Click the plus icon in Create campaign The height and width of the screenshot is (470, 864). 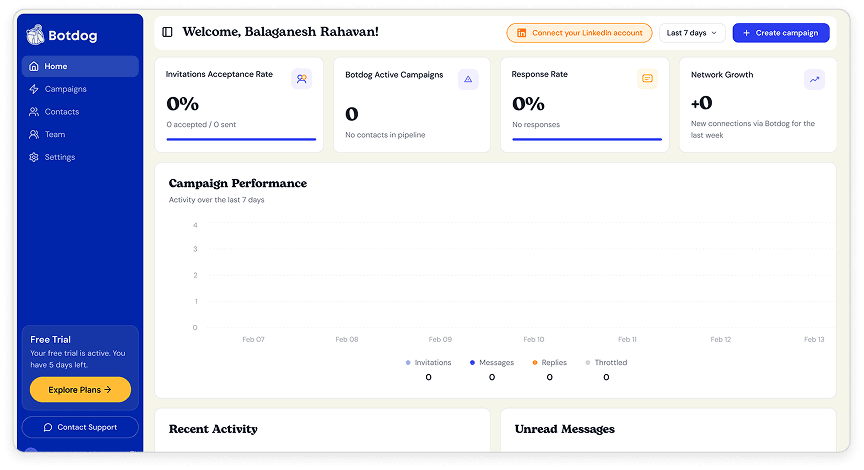click(747, 33)
